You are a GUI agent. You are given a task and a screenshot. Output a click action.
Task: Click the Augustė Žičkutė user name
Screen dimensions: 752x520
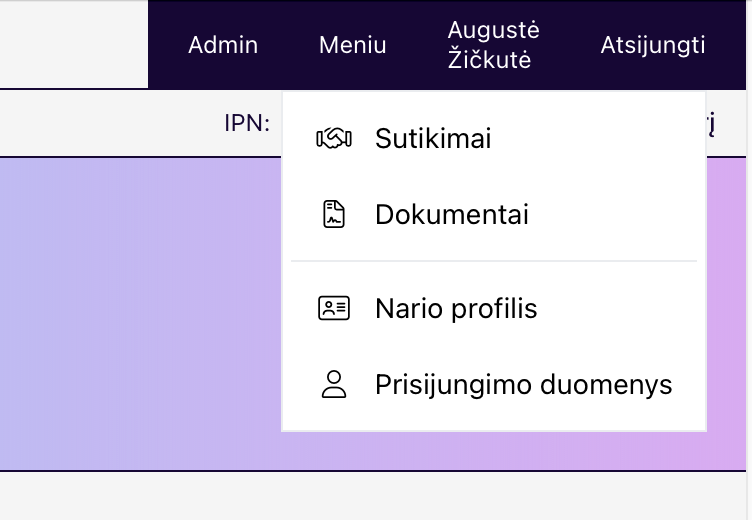pos(493,45)
